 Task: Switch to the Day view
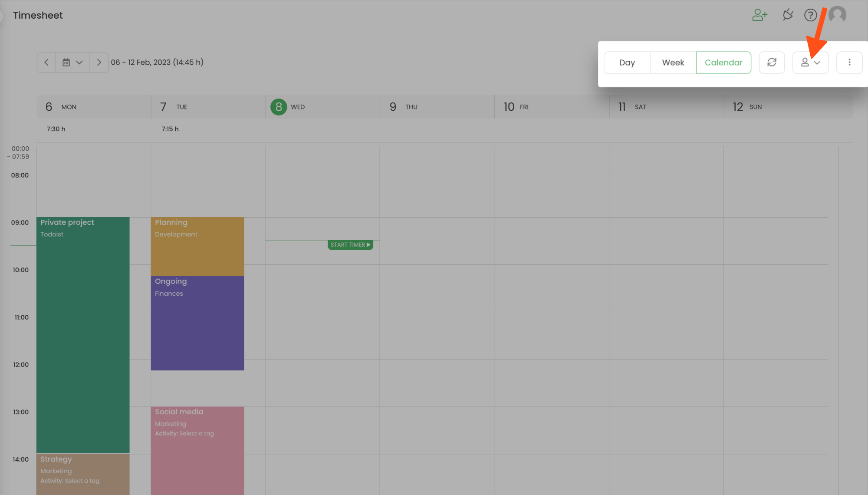click(x=627, y=63)
